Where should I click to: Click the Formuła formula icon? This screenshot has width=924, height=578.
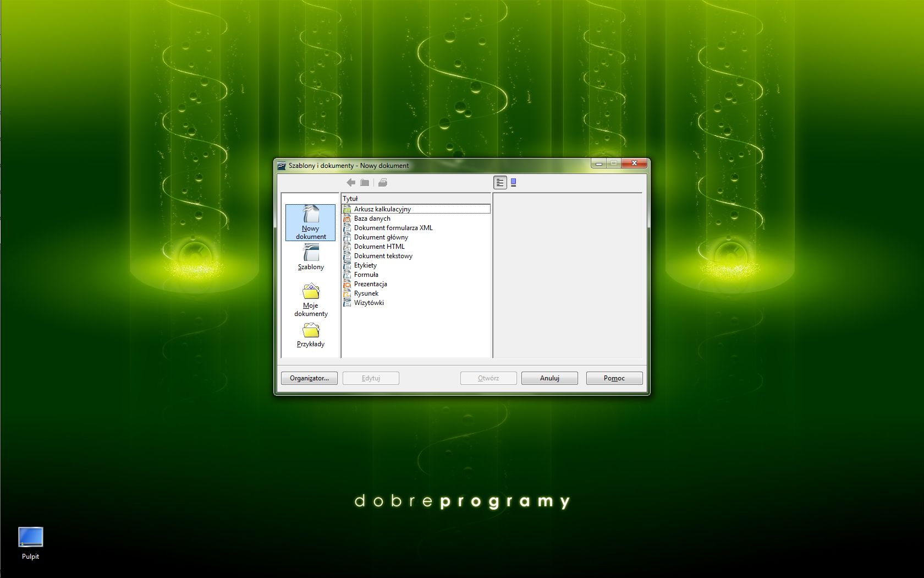click(x=347, y=275)
